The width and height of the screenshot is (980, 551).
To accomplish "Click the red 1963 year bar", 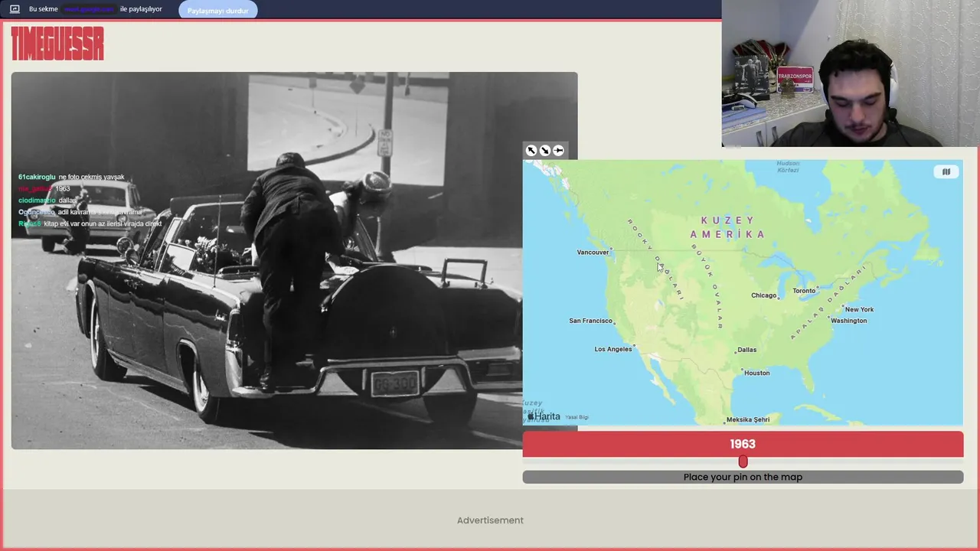I will click(743, 444).
